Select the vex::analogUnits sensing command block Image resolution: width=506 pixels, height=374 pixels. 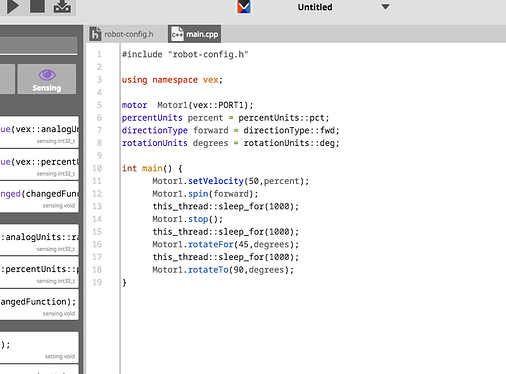point(39,132)
